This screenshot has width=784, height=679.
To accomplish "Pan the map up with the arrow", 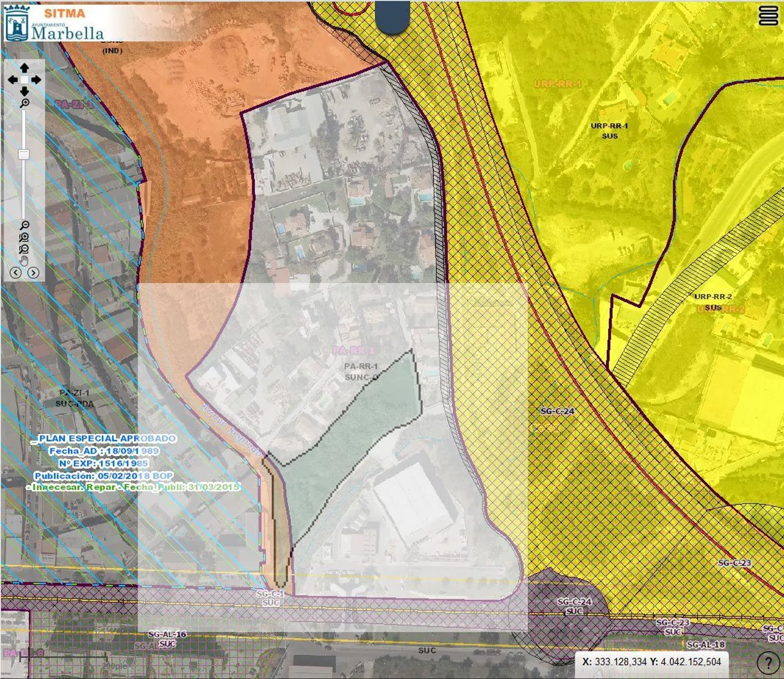I will pos(24,68).
